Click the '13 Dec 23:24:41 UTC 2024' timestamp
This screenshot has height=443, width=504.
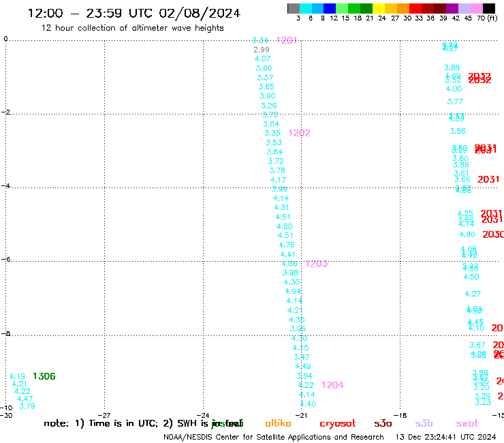pyautogui.click(x=446, y=437)
